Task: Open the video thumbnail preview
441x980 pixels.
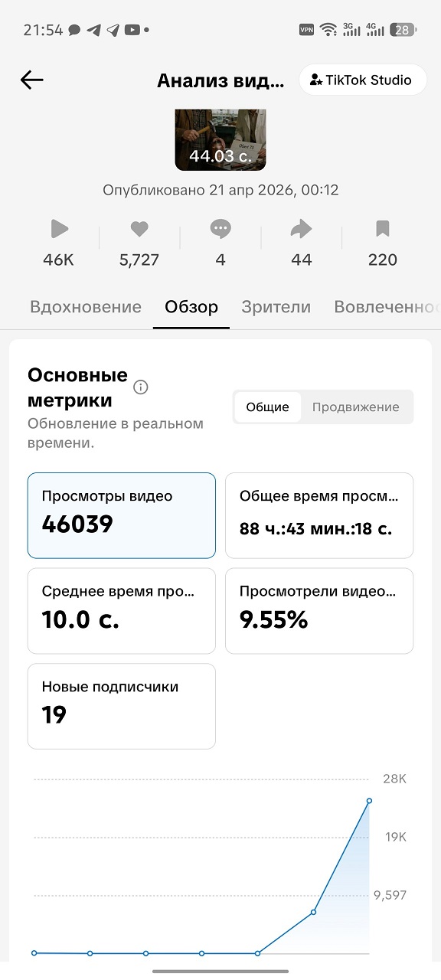Action: tap(220, 139)
